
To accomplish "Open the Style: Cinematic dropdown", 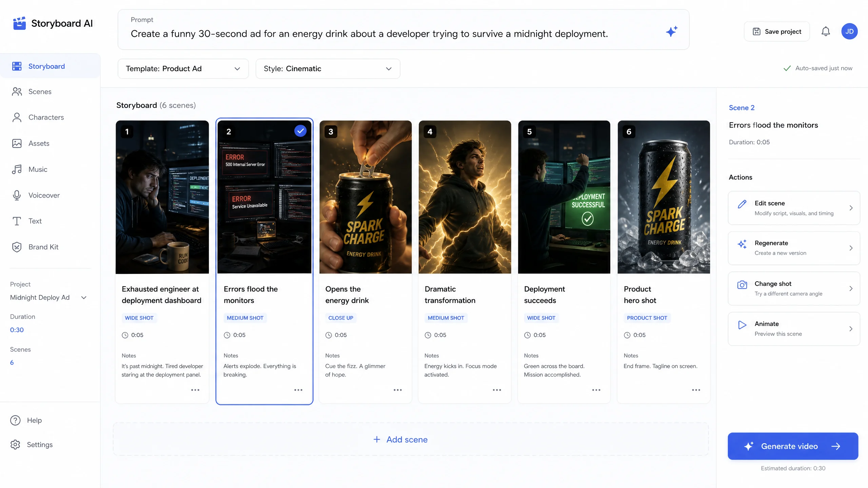I will pos(328,69).
